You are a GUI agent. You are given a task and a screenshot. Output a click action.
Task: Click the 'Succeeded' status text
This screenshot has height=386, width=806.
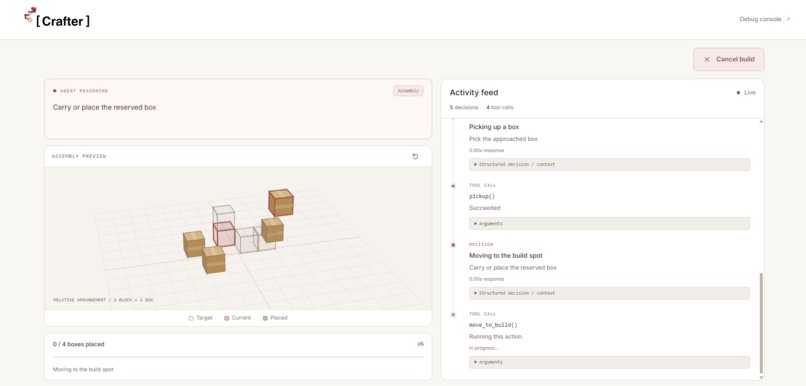pos(485,208)
